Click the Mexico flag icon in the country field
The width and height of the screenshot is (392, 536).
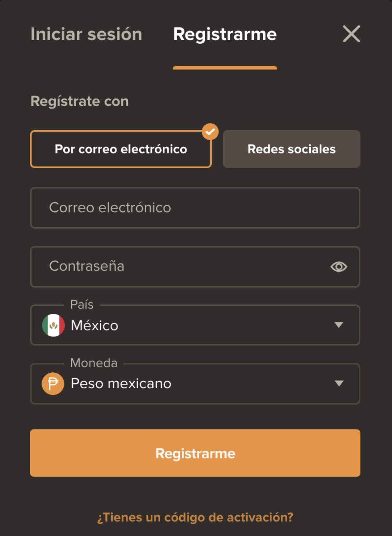54,325
